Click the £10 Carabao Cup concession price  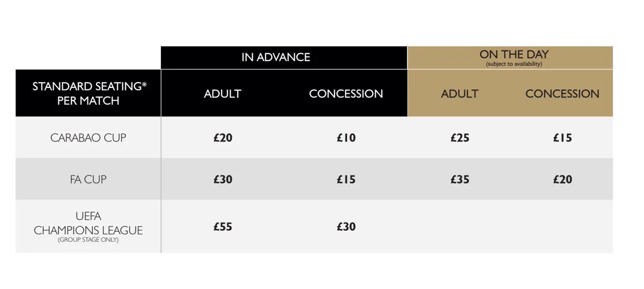click(346, 138)
